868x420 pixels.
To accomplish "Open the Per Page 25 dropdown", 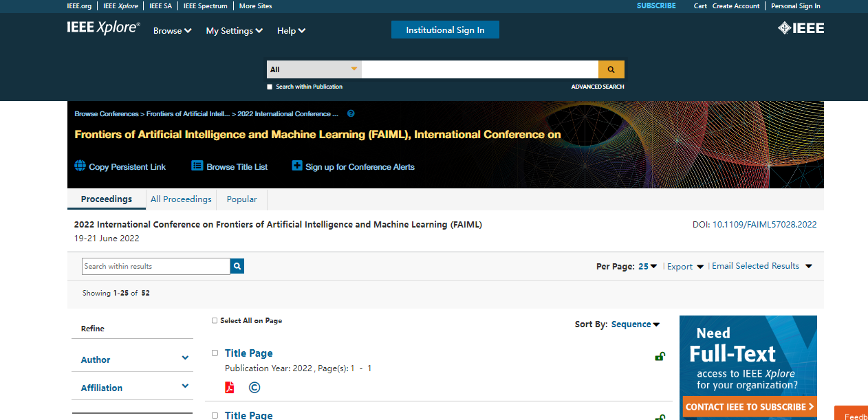I will (647, 266).
